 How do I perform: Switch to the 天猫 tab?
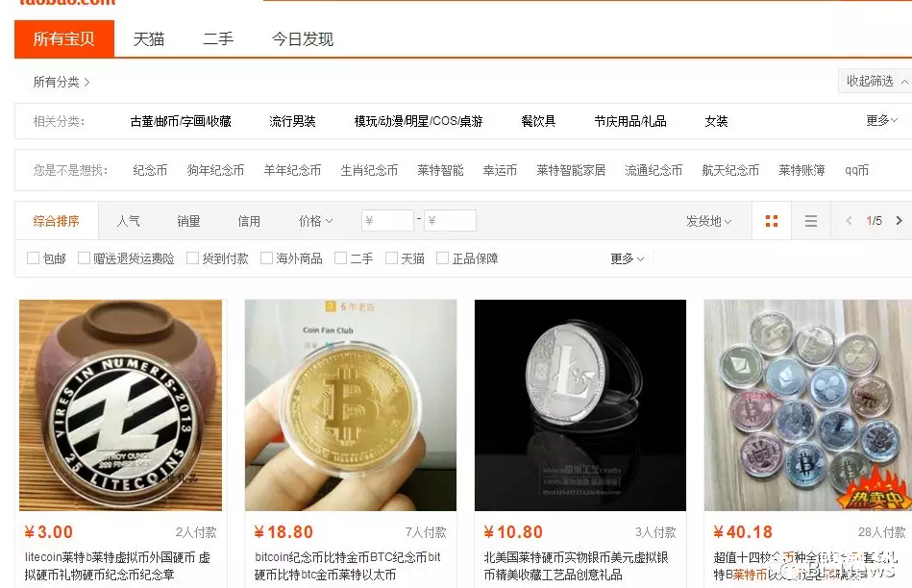(149, 39)
